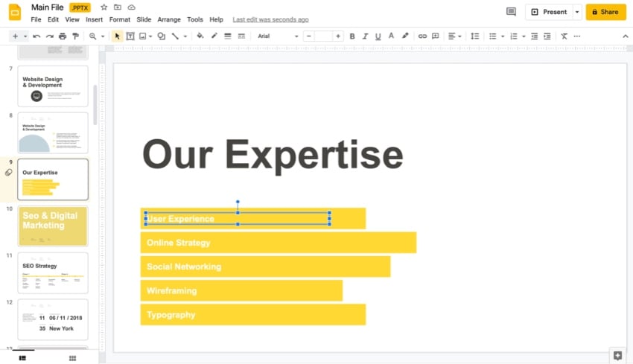Increase font size with plus button
Screen dimensions: 633x364
point(337,36)
